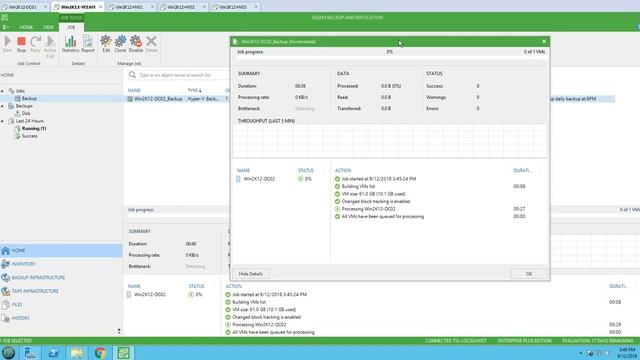Select Success under Last 24 Hours
640x360 pixels.
coord(29,136)
